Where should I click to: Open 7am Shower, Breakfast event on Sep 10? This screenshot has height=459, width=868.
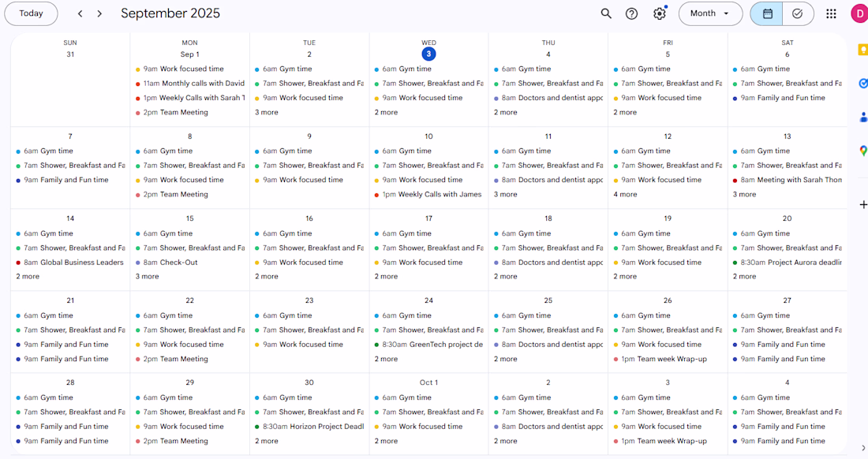429,166
